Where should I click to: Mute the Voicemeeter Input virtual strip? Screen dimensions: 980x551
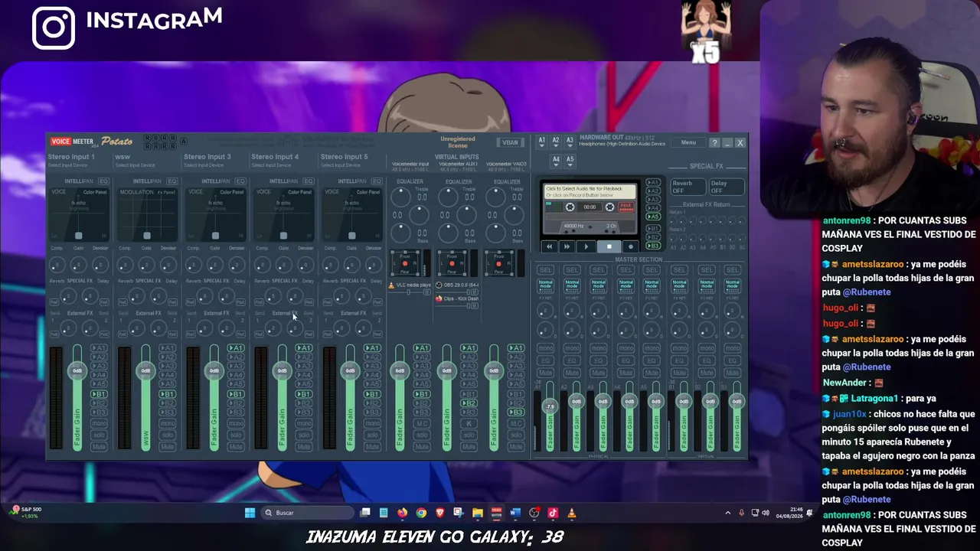(x=421, y=446)
